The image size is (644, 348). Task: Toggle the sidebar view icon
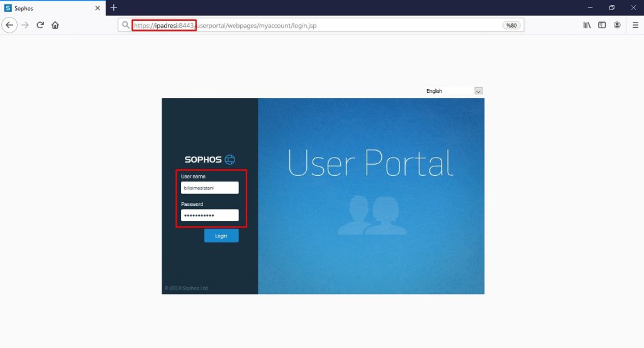click(602, 25)
